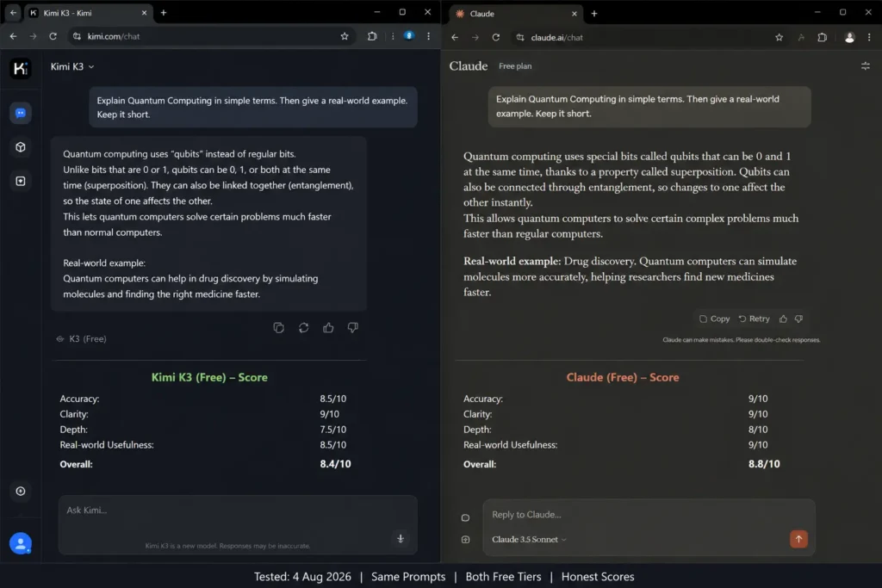Image resolution: width=882 pixels, height=588 pixels.
Task: Open extensions icon in Claude browser window
Action: [823, 38]
